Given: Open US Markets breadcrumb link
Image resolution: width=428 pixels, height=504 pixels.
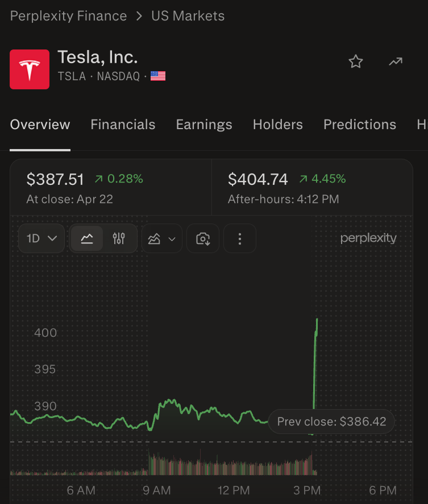Looking at the screenshot, I should point(188,16).
